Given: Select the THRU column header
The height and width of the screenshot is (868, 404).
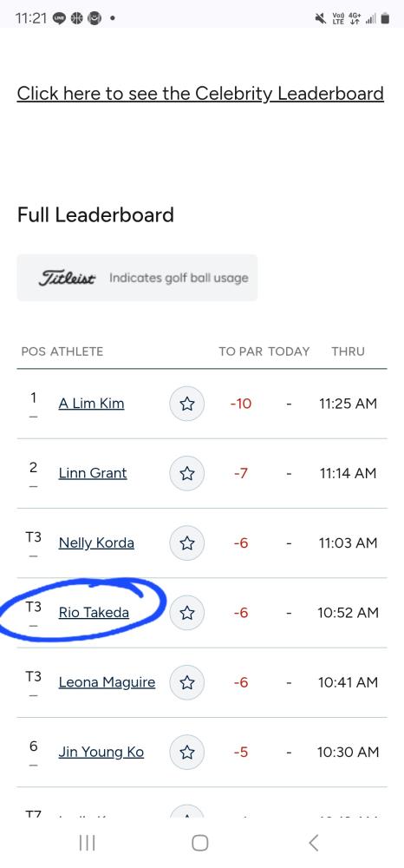Looking at the screenshot, I should (349, 351).
